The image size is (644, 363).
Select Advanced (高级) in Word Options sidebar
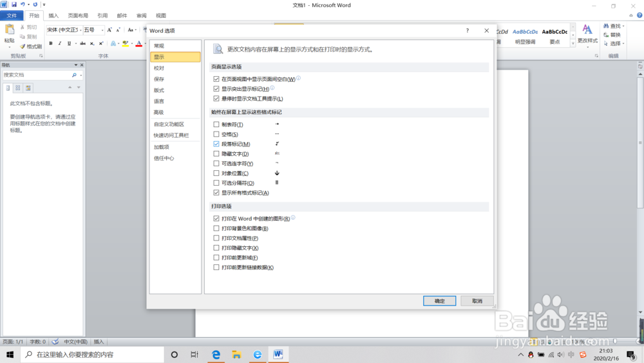tap(175, 112)
